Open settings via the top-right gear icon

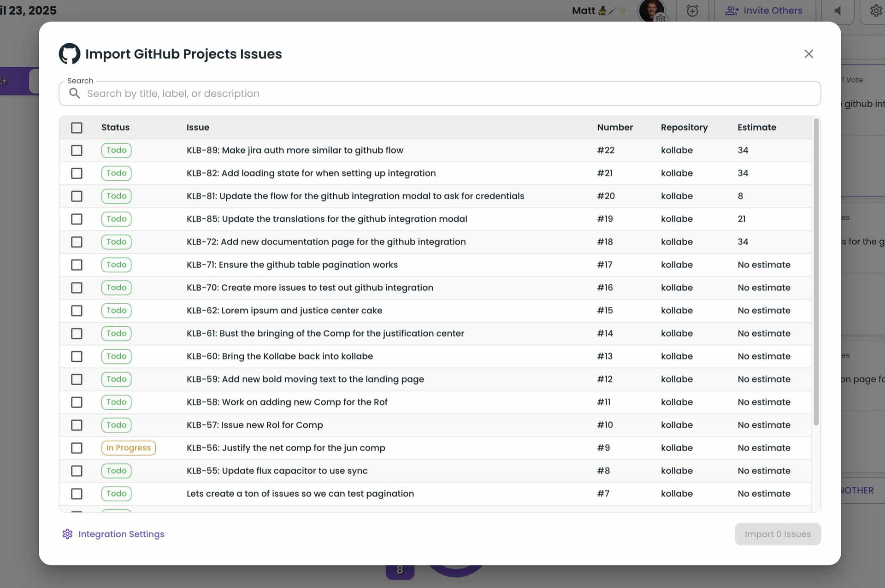pos(874,10)
